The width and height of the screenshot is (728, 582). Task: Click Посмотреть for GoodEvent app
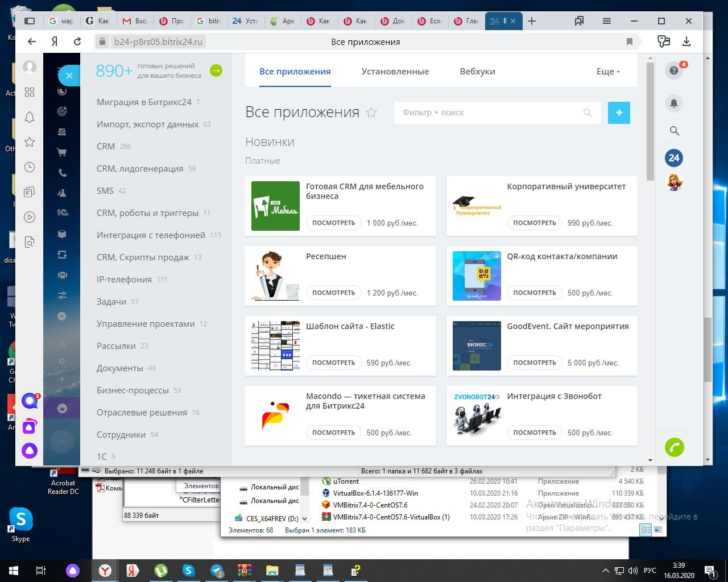(x=535, y=363)
